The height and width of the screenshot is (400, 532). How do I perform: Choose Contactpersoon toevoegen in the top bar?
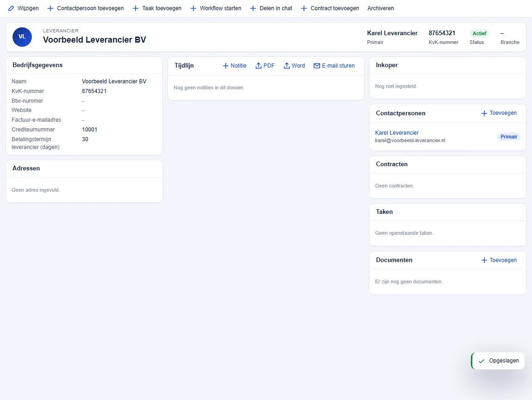[x=86, y=8]
